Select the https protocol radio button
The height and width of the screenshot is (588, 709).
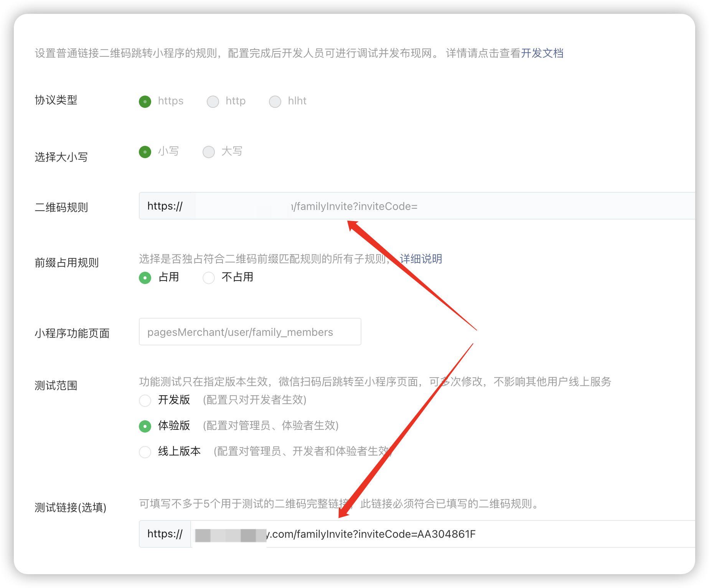tap(145, 102)
